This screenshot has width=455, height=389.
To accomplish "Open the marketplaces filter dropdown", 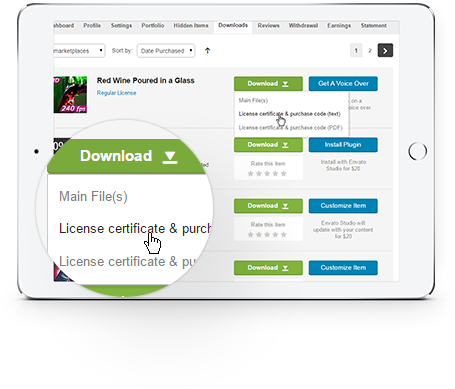I will pyautogui.click(x=79, y=51).
